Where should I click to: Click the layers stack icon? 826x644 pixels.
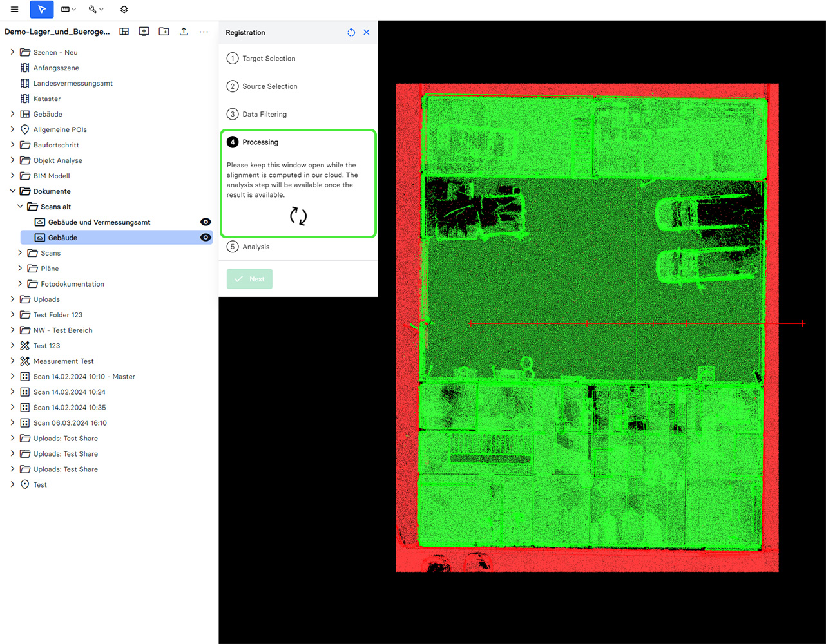[x=124, y=10]
